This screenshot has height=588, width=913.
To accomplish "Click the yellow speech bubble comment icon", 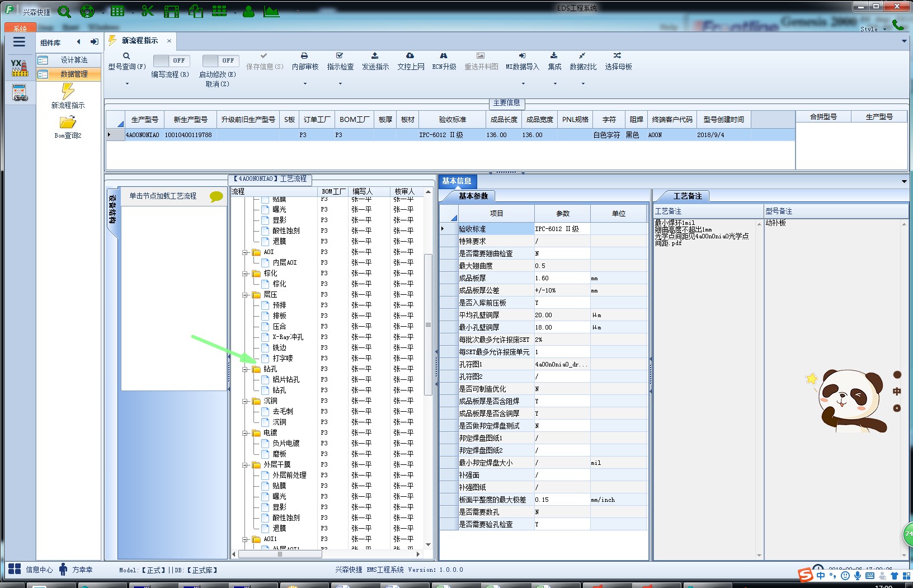I will point(216,196).
